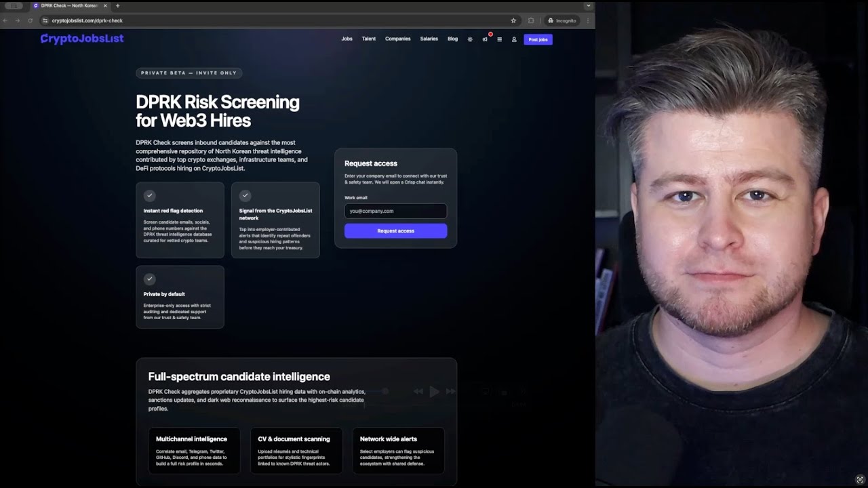Click the Request access button
868x488 pixels.
(x=395, y=231)
